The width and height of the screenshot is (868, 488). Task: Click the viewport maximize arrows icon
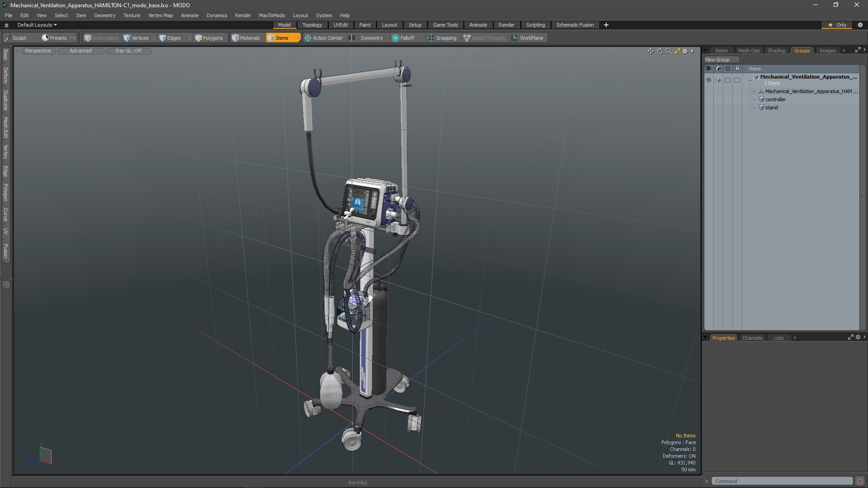pyautogui.click(x=677, y=51)
